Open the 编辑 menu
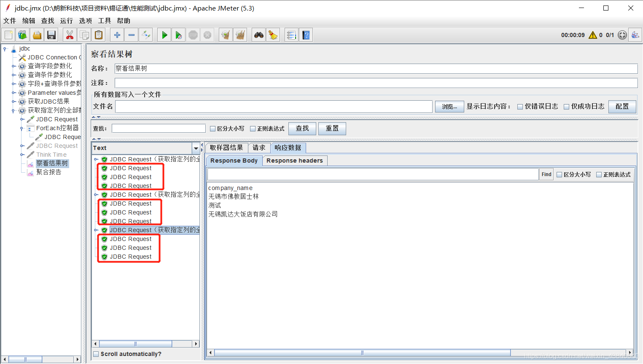 pos(29,21)
